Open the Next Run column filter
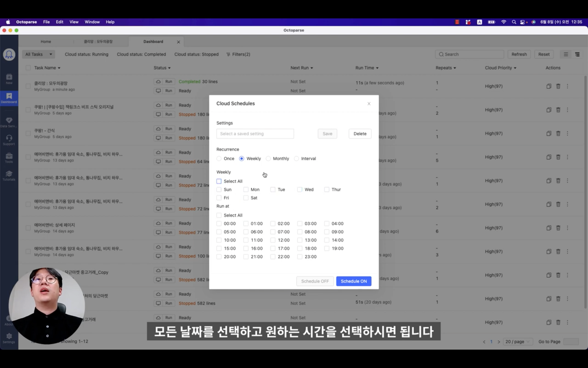Viewport: 588px width, 368px height. tap(301, 68)
